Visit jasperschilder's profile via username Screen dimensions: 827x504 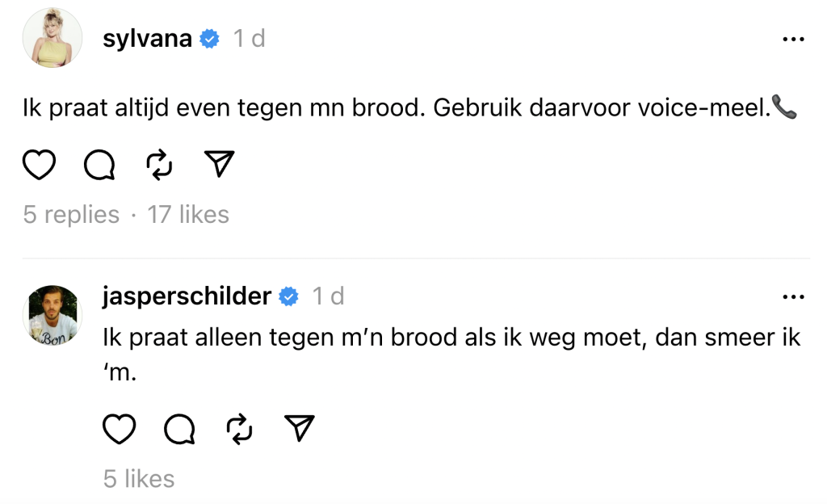(x=187, y=297)
